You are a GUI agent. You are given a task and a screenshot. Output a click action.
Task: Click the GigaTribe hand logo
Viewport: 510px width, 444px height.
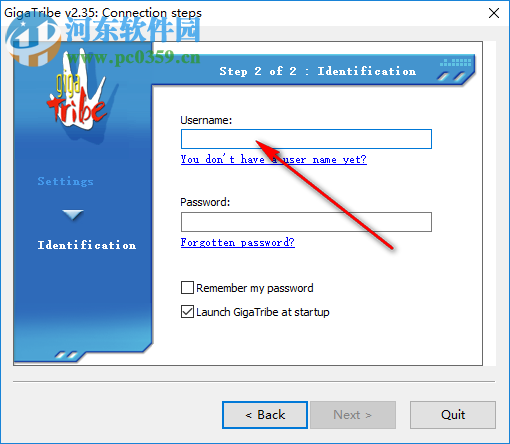[x=79, y=91]
